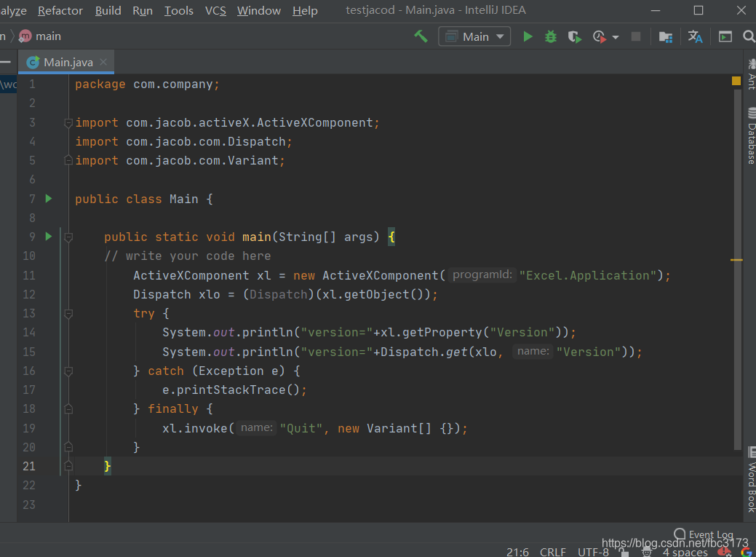This screenshot has width=756, height=557.
Task: Close the Main.java tab
Action: click(103, 62)
